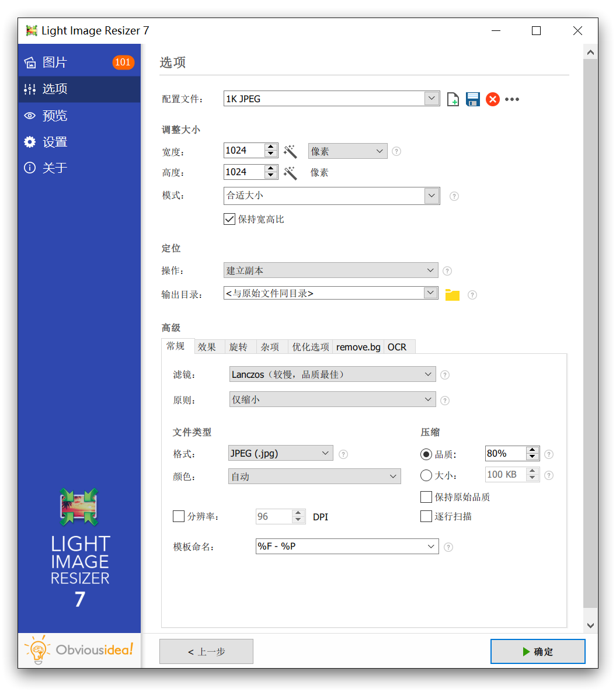
Task: Increase quality percentage with the up arrow
Action: tap(532, 450)
